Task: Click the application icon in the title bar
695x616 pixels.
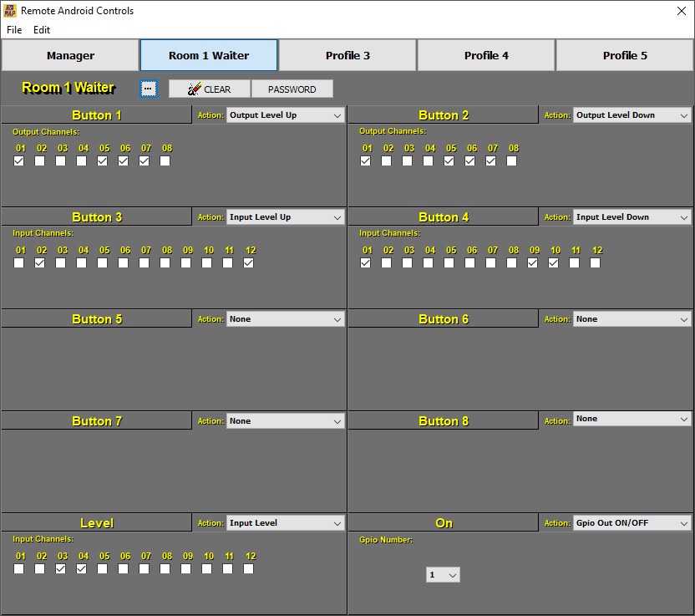Action: click(x=11, y=11)
